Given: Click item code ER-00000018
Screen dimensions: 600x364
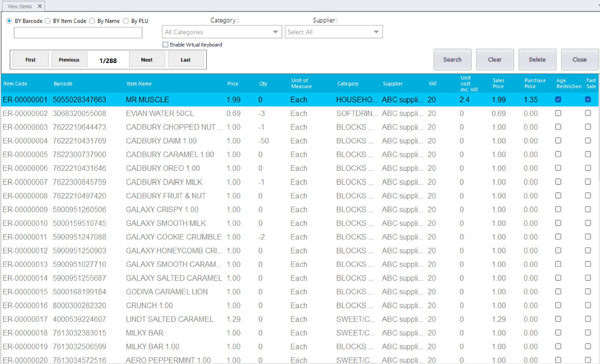Looking at the screenshot, I should click(x=25, y=333).
